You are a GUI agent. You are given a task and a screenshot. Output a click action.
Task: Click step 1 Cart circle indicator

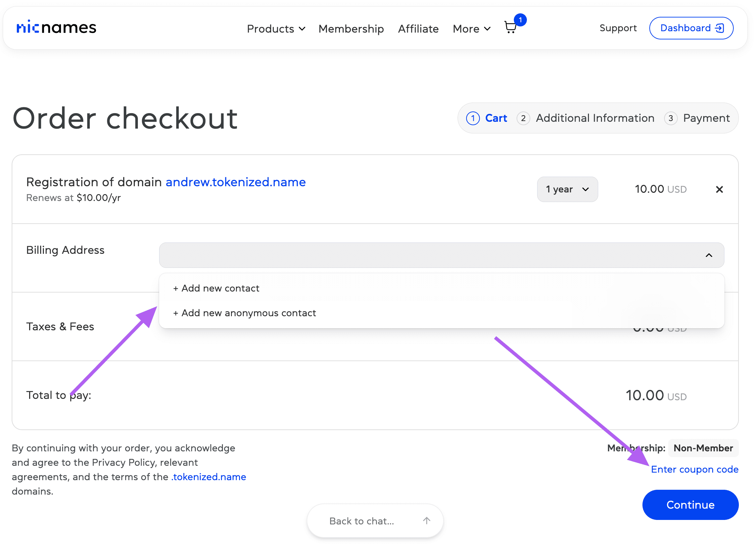[x=473, y=118]
